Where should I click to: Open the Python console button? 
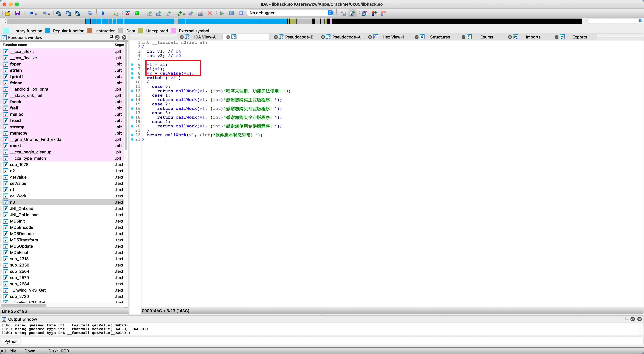coord(11,341)
